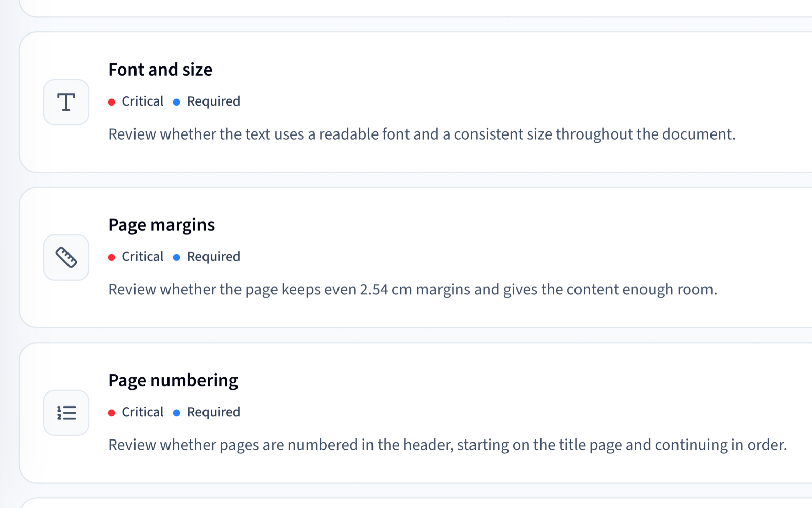Select the Critical label under Page numbering
The height and width of the screenshot is (508, 812).
click(x=143, y=412)
